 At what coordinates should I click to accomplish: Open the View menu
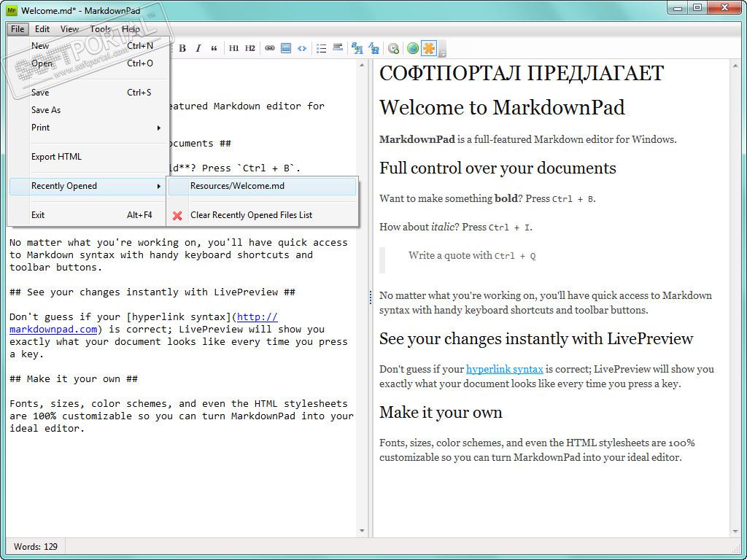click(x=69, y=29)
